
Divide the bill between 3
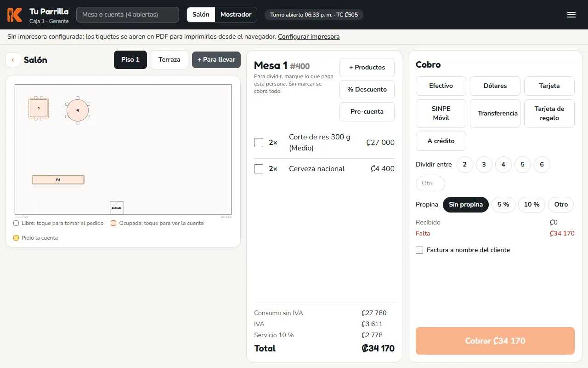click(x=484, y=165)
